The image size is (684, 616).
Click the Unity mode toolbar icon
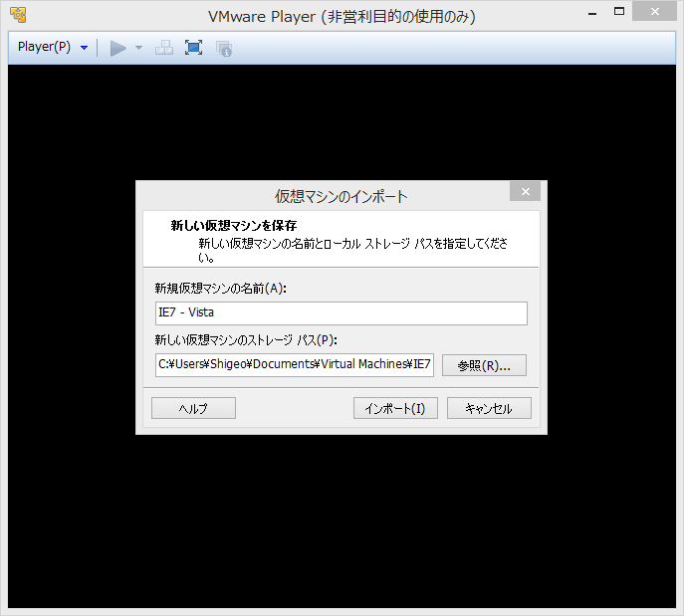pos(224,49)
